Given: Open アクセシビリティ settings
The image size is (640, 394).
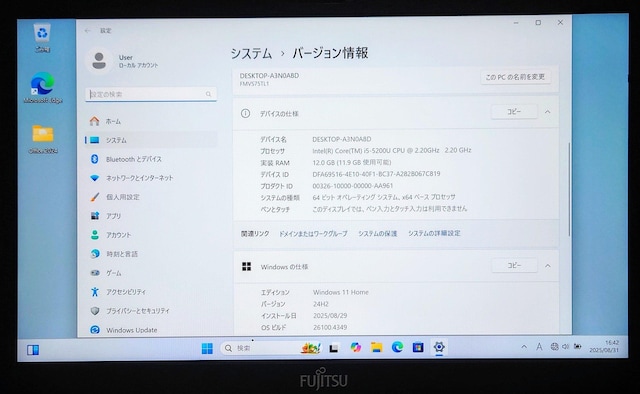Looking at the screenshot, I should point(151,292).
